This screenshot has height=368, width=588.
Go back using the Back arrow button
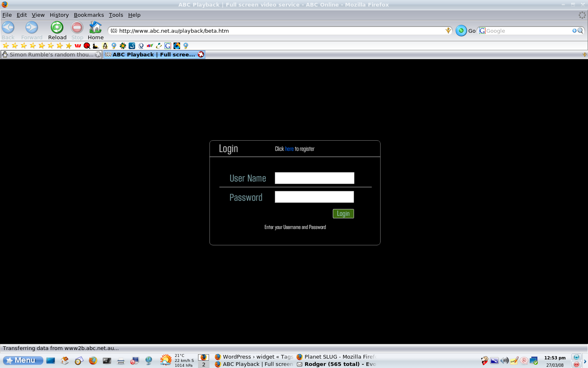click(x=8, y=30)
